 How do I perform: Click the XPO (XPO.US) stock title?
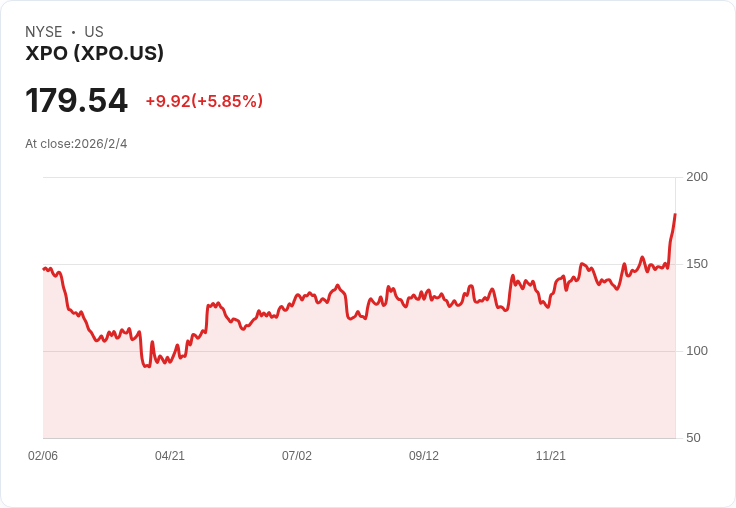click(x=94, y=53)
